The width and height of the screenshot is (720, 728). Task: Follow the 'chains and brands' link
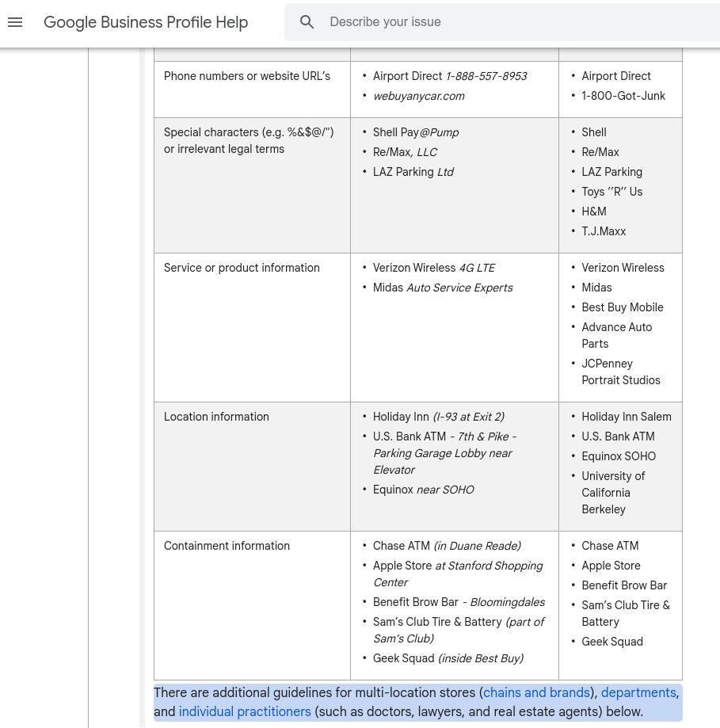click(x=536, y=692)
